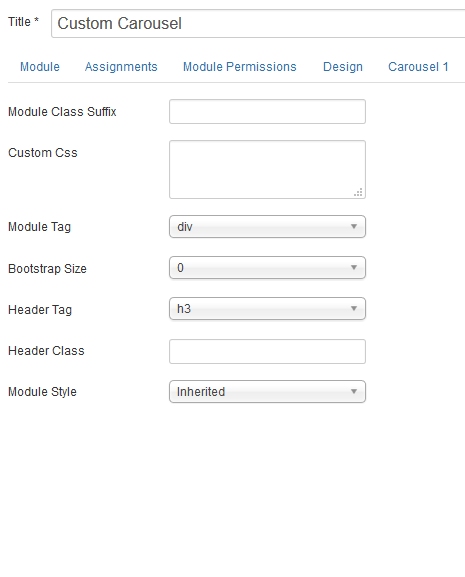Image resolution: width=465 pixels, height=577 pixels.
Task: Expand the Module Style dropdown showing Inherited
Action: coord(267,392)
